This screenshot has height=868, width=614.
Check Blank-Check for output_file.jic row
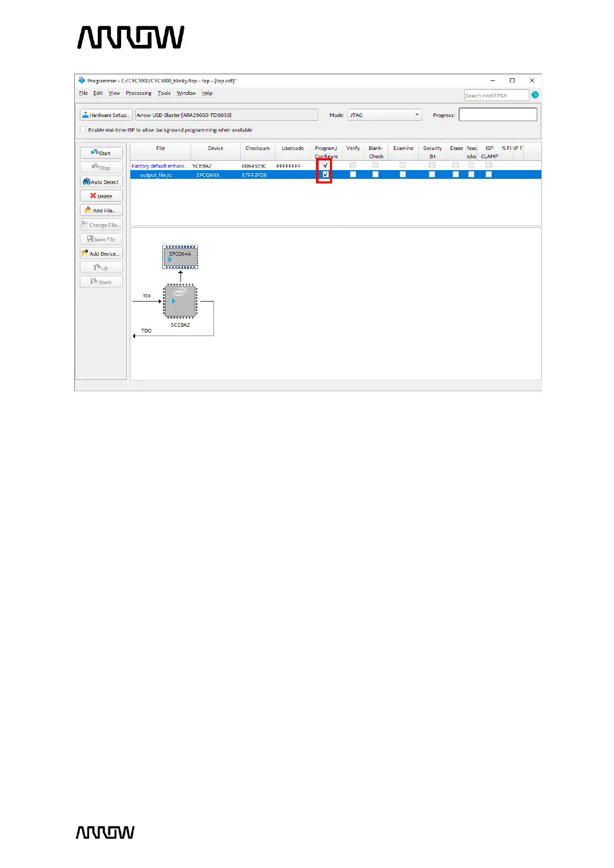pyautogui.click(x=375, y=174)
